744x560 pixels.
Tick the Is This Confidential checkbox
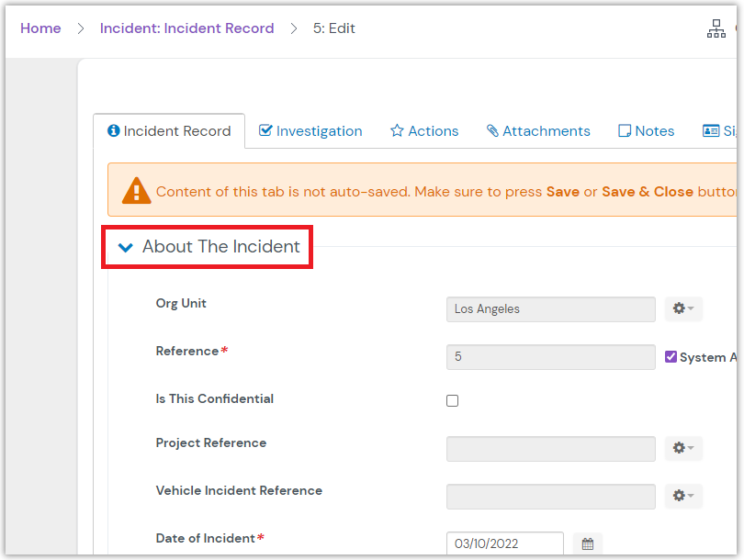tap(452, 400)
